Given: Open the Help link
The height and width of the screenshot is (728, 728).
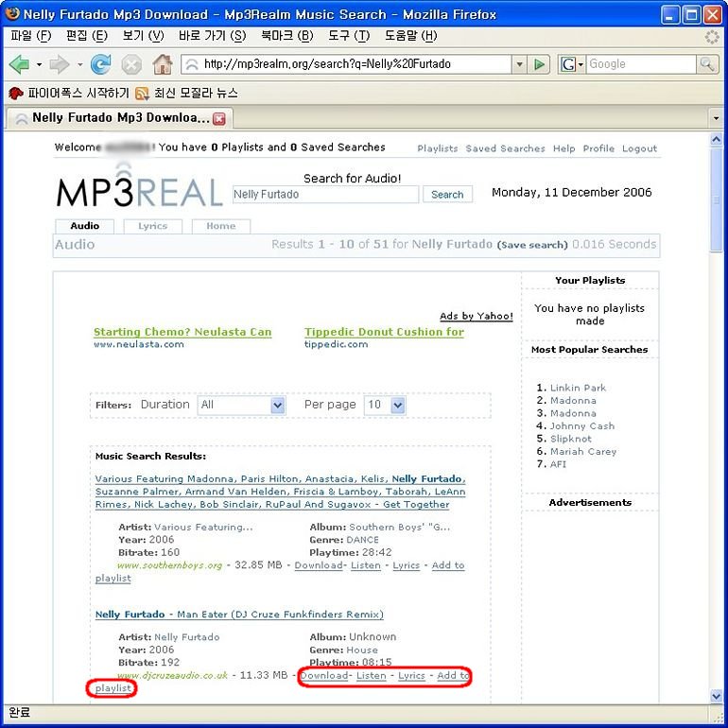Looking at the screenshot, I should [x=563, y=148].
